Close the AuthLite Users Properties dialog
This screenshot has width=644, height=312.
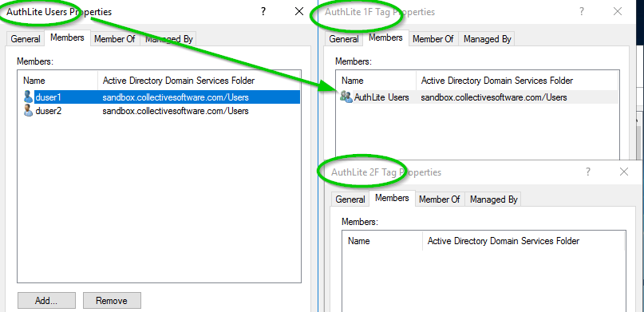[x=299, y=11]
